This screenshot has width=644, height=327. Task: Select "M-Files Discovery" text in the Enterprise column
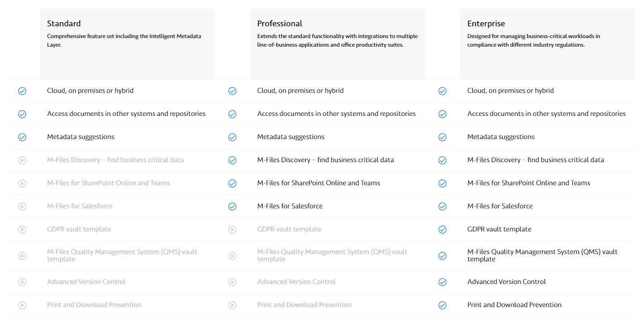[x=536, y=160]
